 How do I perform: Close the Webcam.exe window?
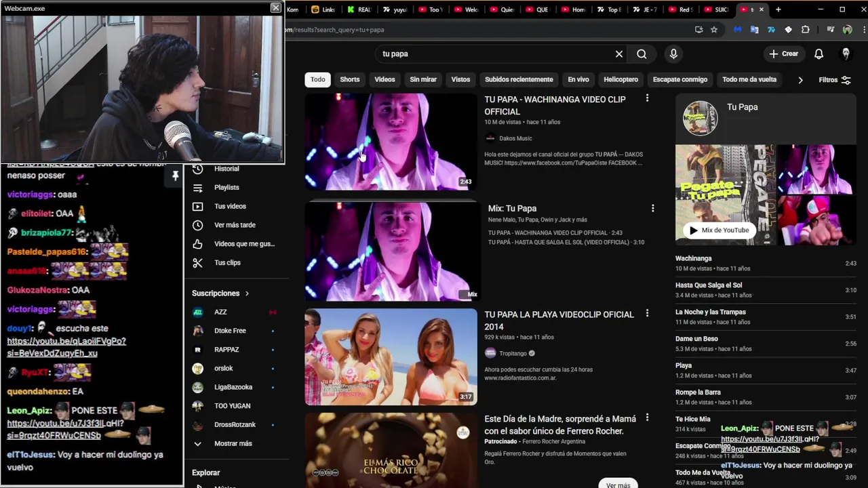[x=275, y=8]
